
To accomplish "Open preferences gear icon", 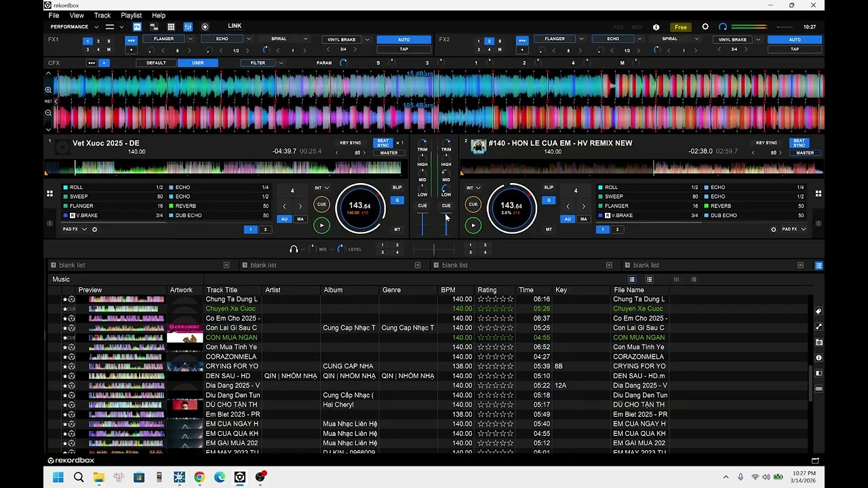I will [705, 26].
